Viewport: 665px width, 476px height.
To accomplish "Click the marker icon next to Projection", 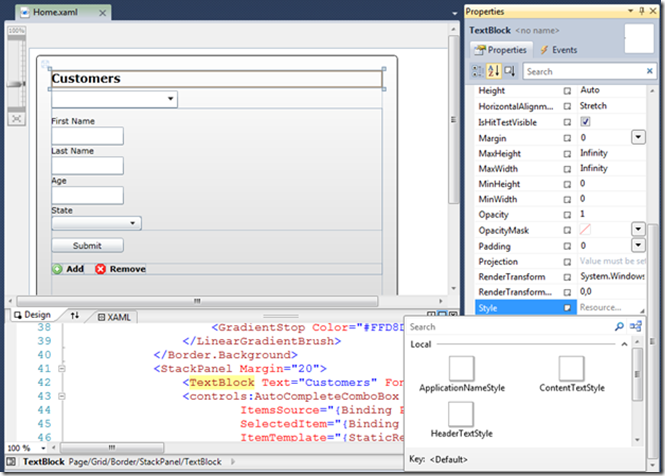I will [x=567, y=262].
